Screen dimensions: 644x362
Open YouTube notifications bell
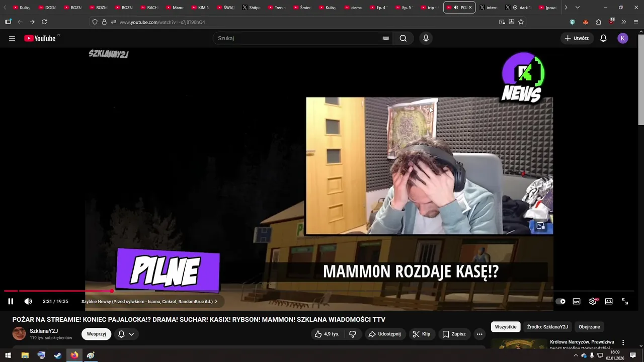[603, 38]
